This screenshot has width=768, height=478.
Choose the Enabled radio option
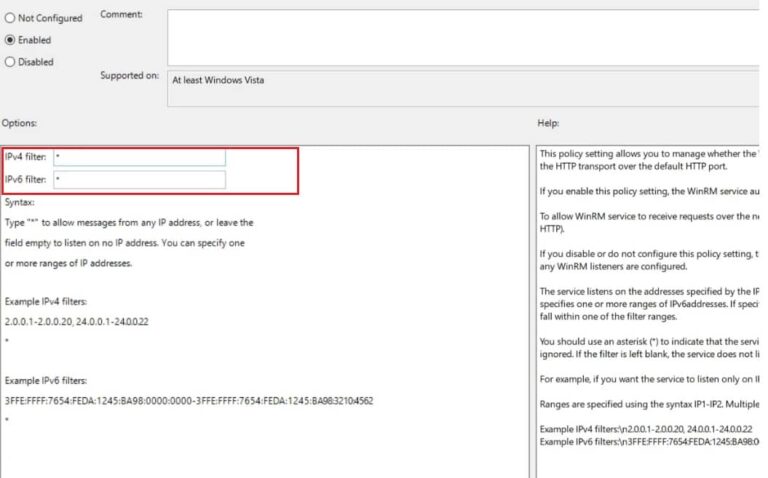11,40
